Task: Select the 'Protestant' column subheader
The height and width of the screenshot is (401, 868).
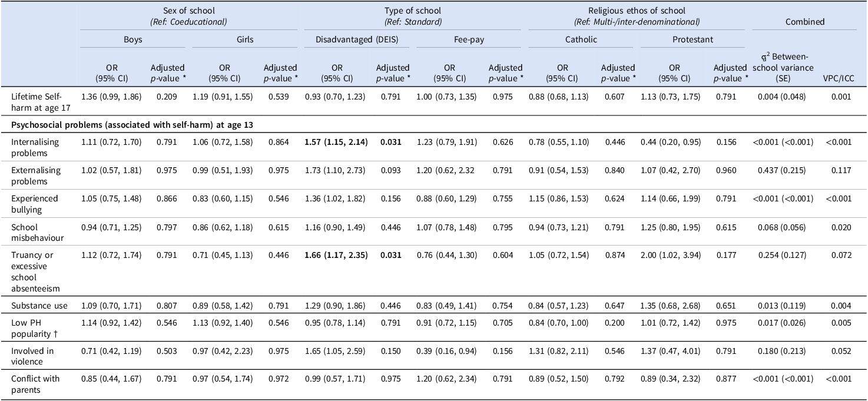Action: [x=693, y=39]
